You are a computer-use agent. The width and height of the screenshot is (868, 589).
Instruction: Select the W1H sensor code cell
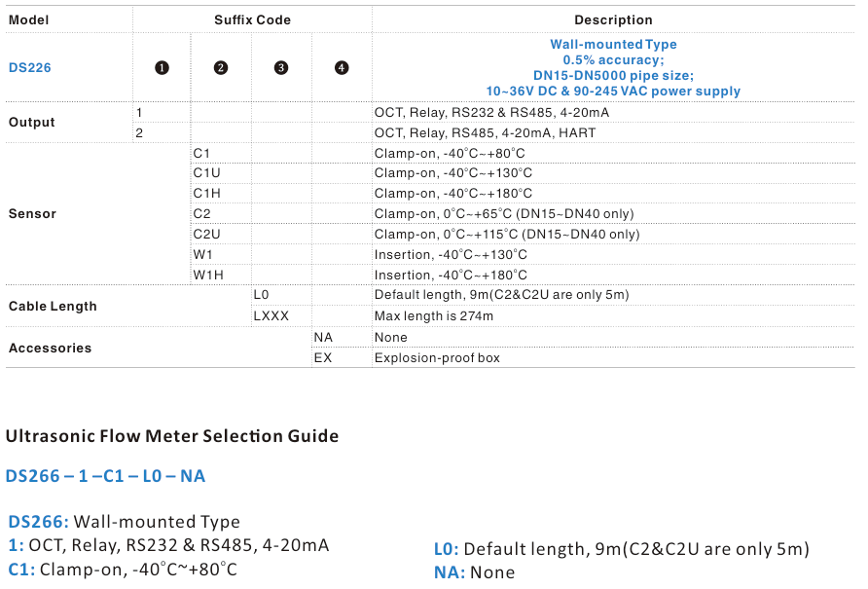pos(208,276)
